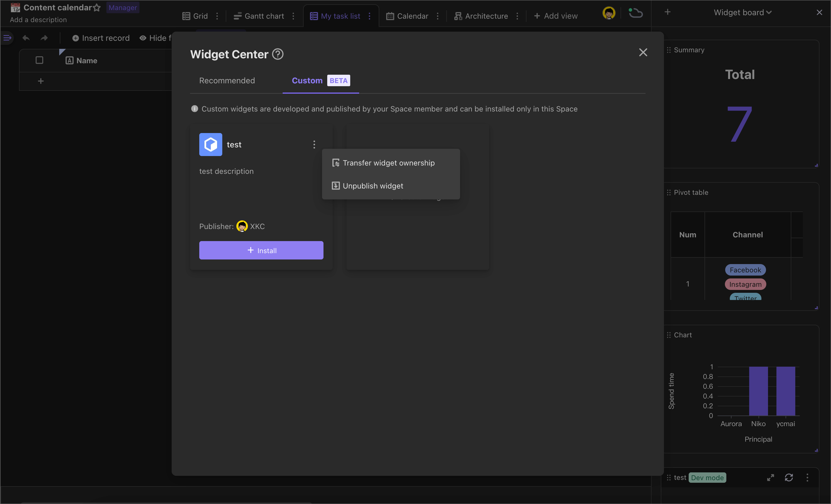Select the Unpublish widget option

[x=373, y=186]
